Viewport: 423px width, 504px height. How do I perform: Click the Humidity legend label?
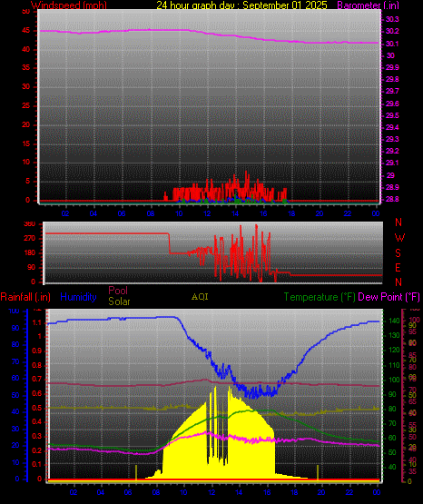point(78,297)
